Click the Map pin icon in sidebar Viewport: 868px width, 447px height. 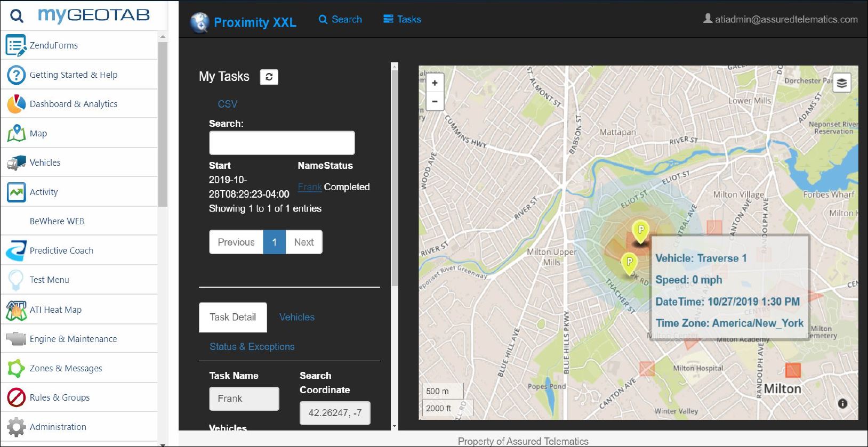pyautogui.click(x=16, y=133)
